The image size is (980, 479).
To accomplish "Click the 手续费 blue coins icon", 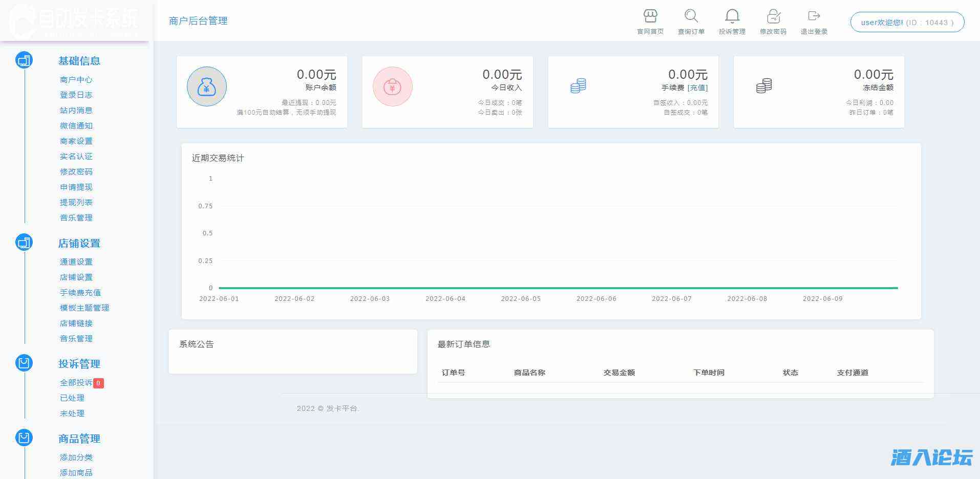I will 578,86.
